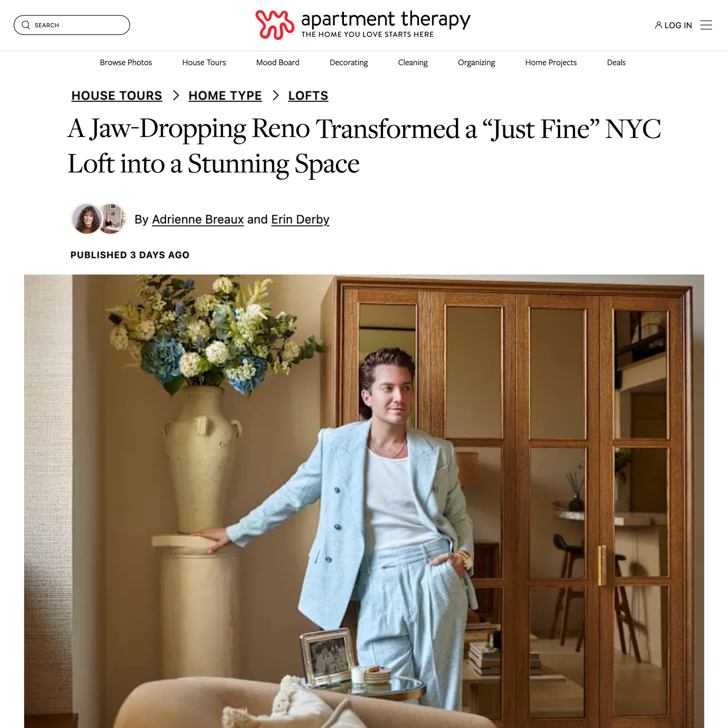
Task: Select the Organizing nav item
Action: (x=476, y=63)
